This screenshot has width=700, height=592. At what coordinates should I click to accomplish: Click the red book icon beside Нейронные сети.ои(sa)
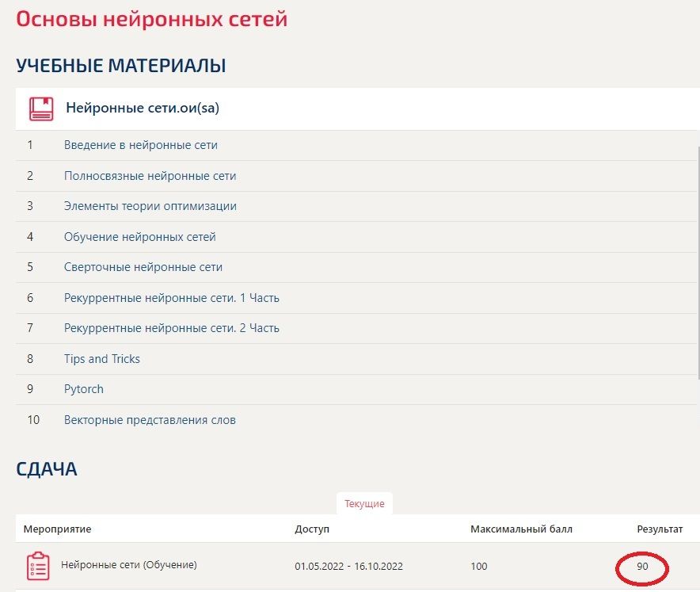pyautogui.click(x=41, y=109)
